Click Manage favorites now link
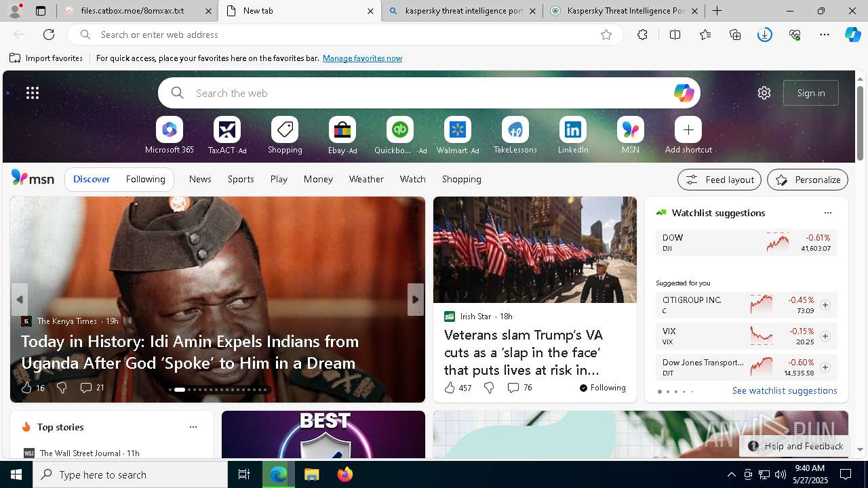Viewport: 868px width, 488px height. pyautogui.click(x=362, y=58)
